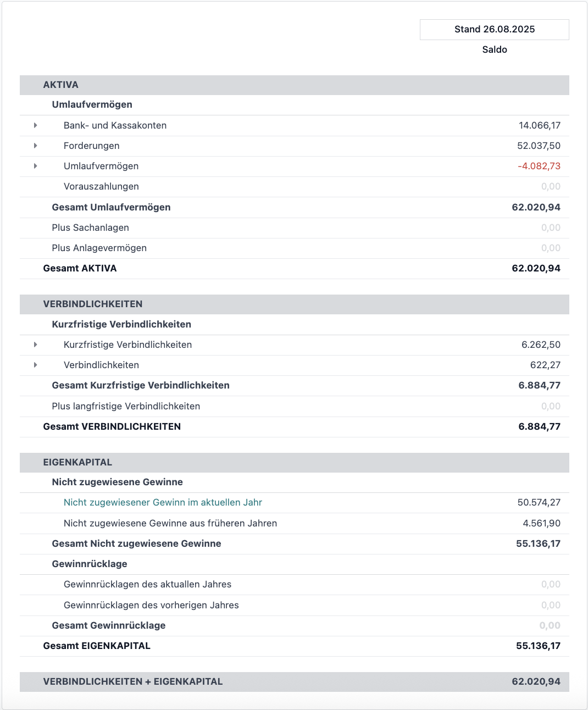Select the VERBINDLICHKEITEN section header
This screenshot has height=710, width=588.
93,304
